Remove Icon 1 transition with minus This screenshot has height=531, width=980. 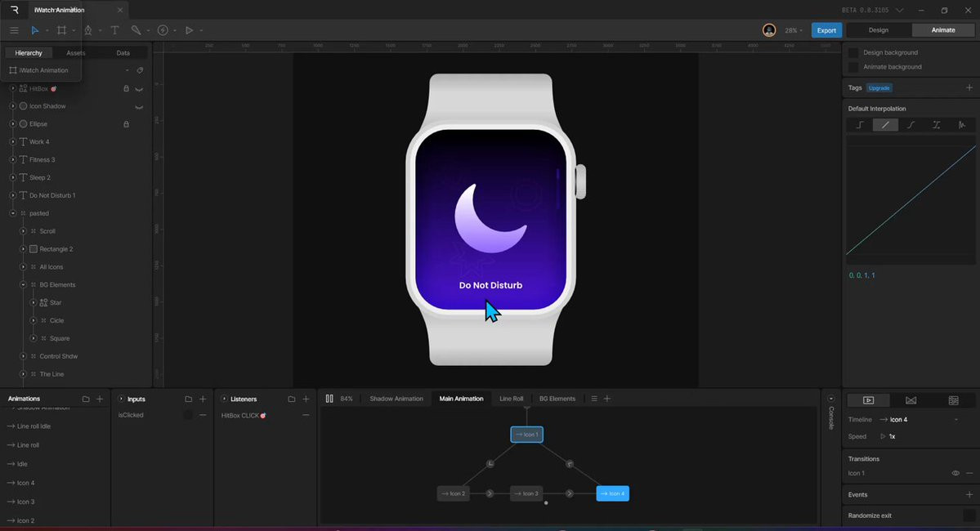tap(969, 474)
